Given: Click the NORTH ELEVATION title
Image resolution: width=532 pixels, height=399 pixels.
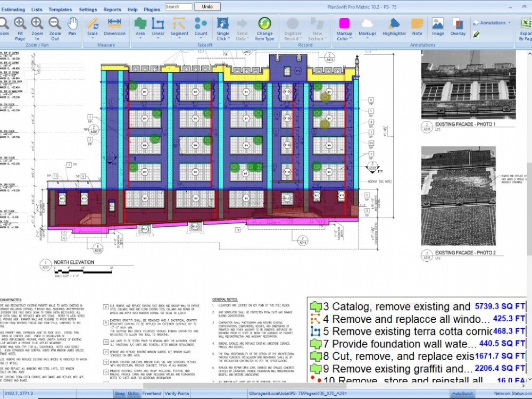Looking at the screenshot, I should pos(73,262).
